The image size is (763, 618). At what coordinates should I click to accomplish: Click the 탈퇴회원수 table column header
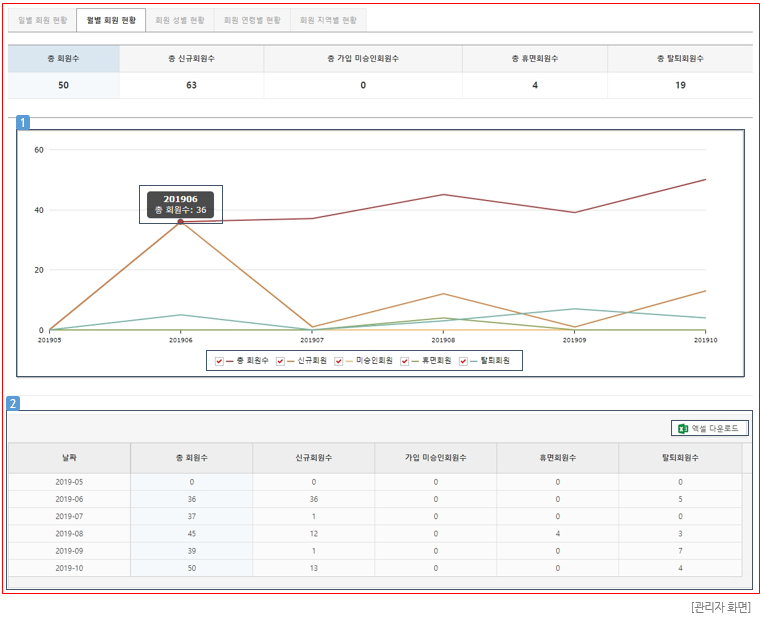[x=680, y=457]
